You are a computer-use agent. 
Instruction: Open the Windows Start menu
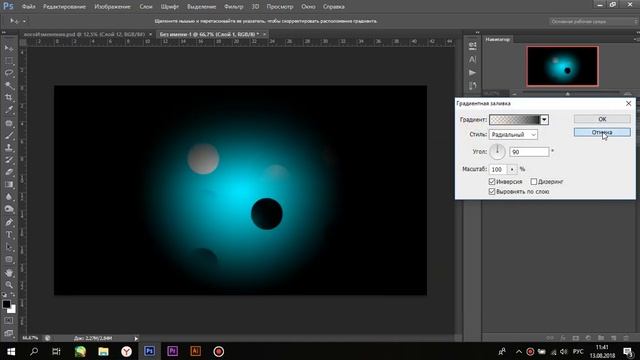click(11, 351)
